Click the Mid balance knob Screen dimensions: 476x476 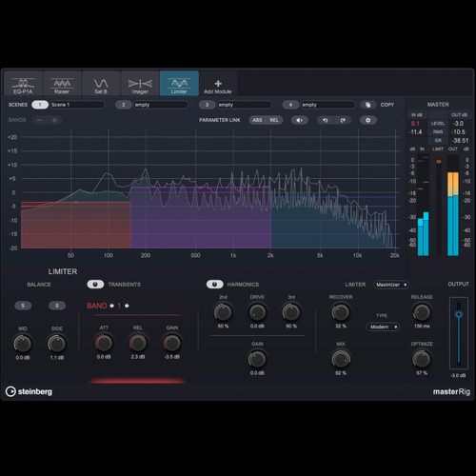[x=23, y=344]
